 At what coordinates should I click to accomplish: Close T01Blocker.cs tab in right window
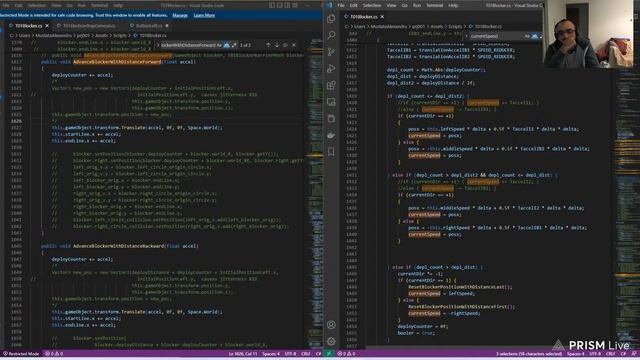click(382, 17)
